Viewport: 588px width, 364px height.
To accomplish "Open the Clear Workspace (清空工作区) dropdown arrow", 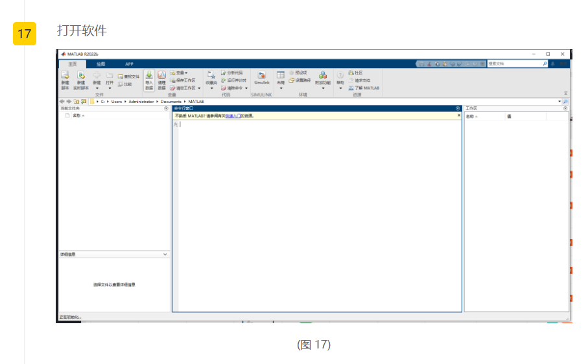I will click(x=199, y=88).
